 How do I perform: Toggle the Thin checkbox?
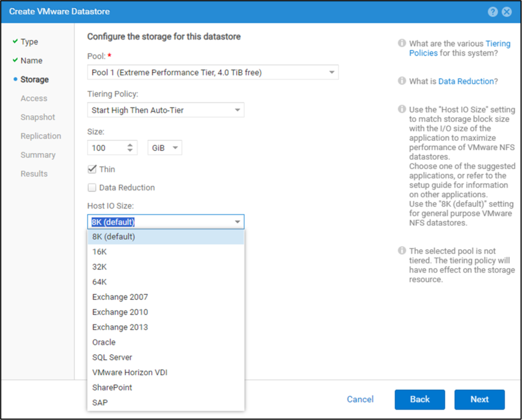(x=92, y=169)
